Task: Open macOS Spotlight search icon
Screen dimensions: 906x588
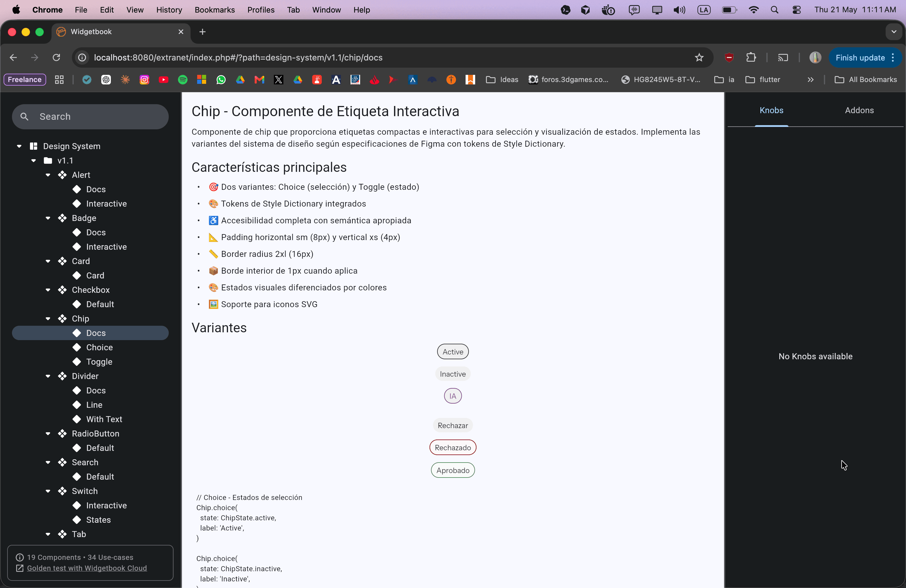Action: pos(774,10)
